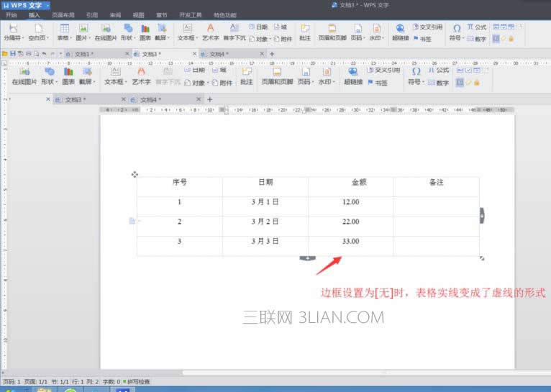The image size is (551, 392).
Task: Click the 备注 header cell in table
Action: tap(437, 186)
